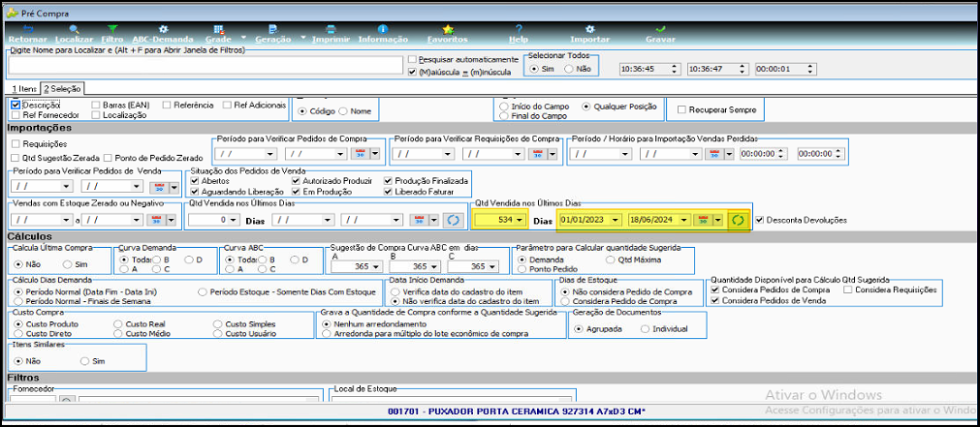Click status text 001701 - PUXADOR PORTA CERAMICA
This screenshot has width=980, height=427.
517,412
